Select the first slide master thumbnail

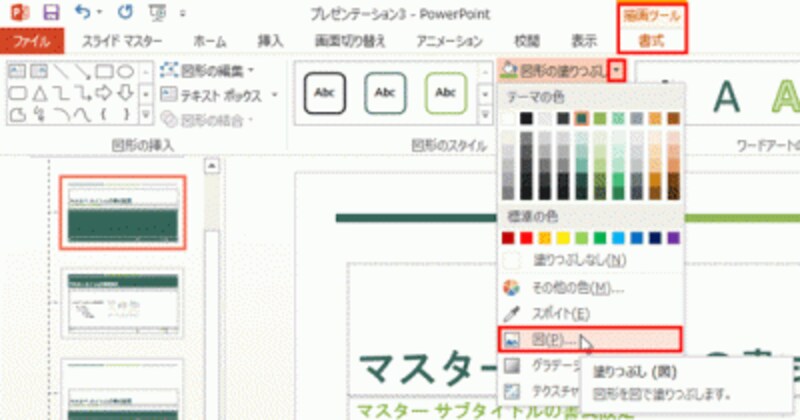tap(122, 212)
